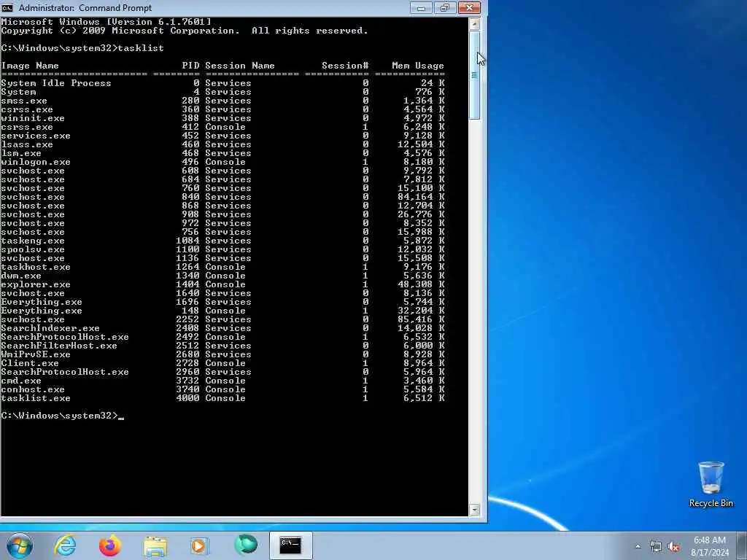Click the 'smss.exe' process name
Image resolution: width=747 pixels, height=560 pixels.
(x=24, y=101)
